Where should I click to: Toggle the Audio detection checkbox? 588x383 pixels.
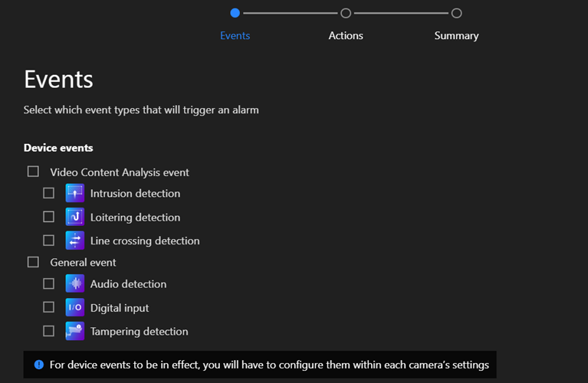pos(49,283)
